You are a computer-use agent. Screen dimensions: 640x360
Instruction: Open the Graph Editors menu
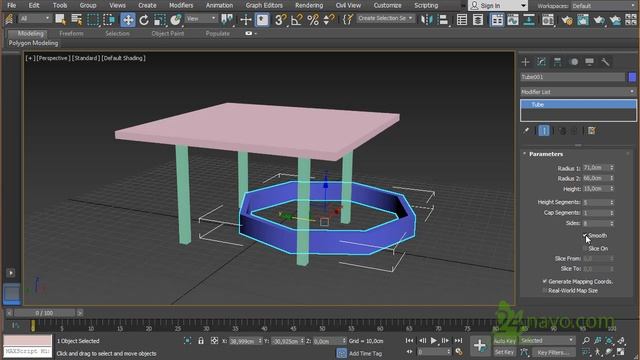click(264, 5)
